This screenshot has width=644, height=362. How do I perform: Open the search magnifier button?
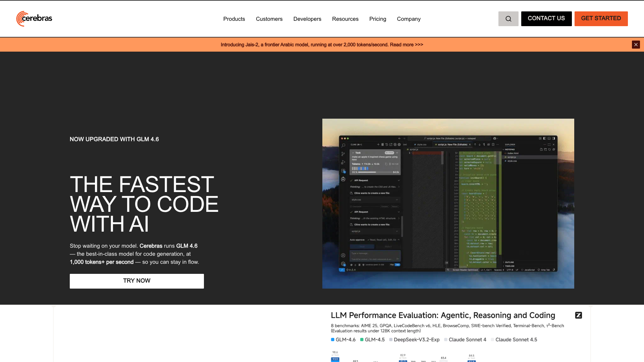coord(508,19)
